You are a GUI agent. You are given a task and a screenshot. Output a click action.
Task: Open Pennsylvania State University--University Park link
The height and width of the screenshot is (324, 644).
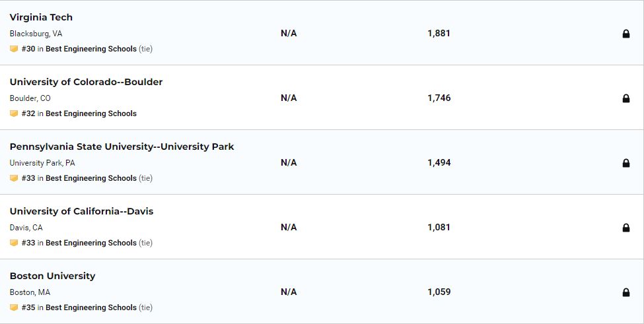click(122, 146)
